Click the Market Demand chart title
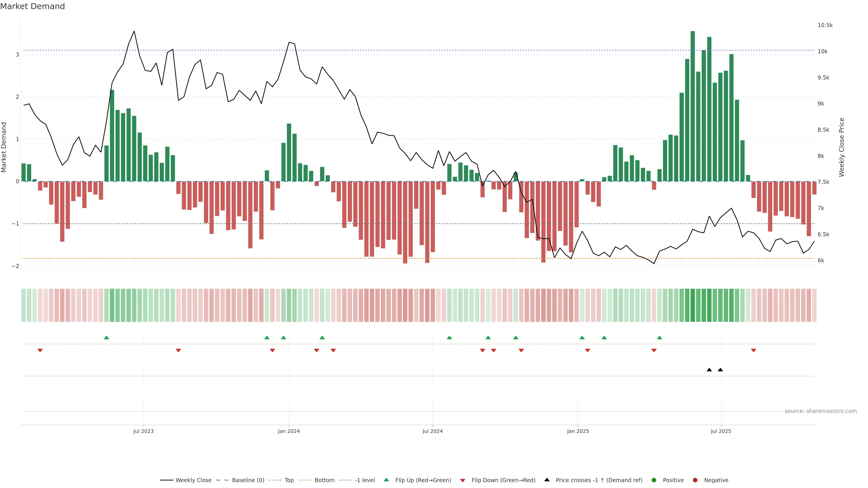This screenshot has height=488, width=868. click(x=33, y=6)
